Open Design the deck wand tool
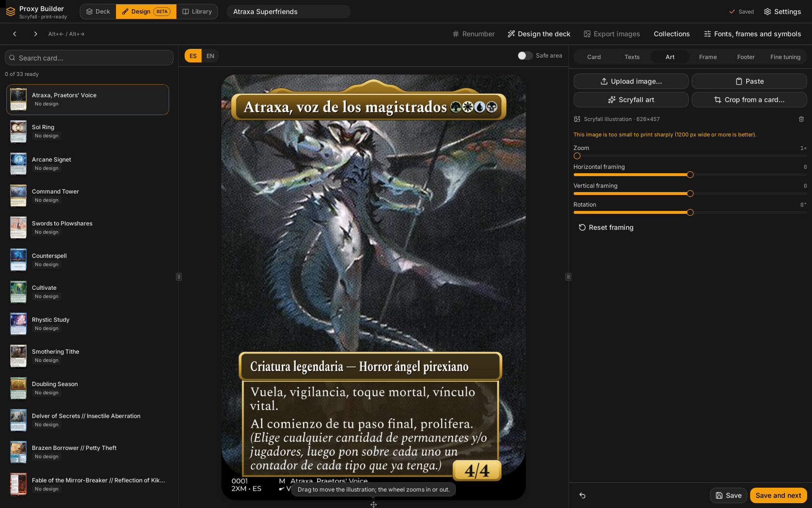The height and width of the screenshot is (508, 812). [x=539, y=34]
